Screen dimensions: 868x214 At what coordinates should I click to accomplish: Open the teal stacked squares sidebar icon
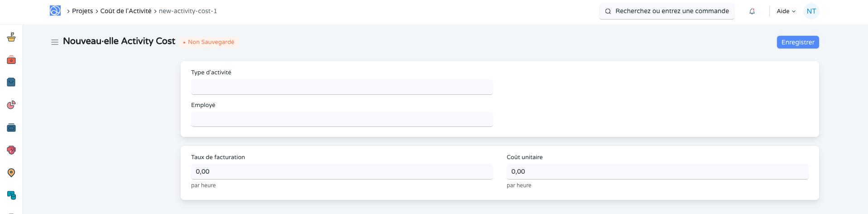click(11, 195)
